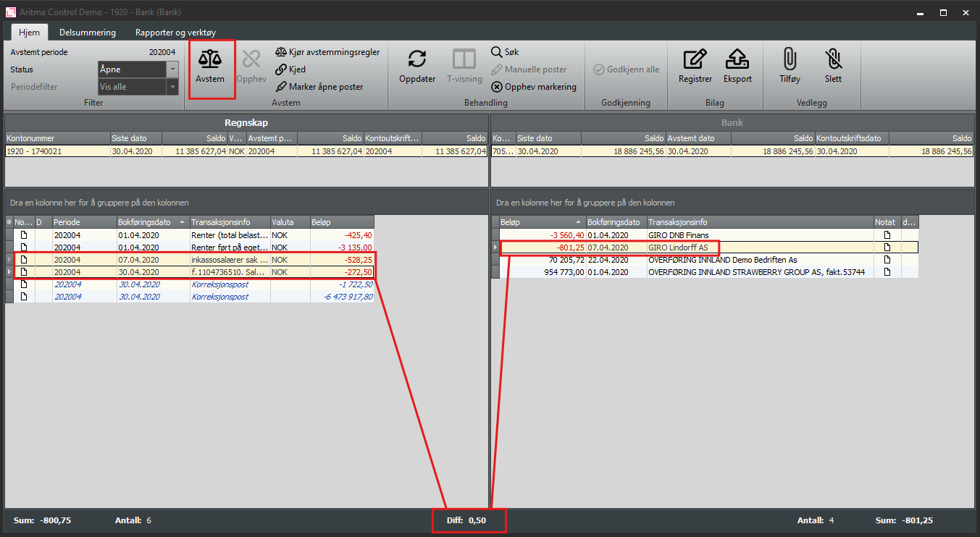Click the Beløp column header in Bank
This screenshot has height=537, width=980.
tap(537, 222)
